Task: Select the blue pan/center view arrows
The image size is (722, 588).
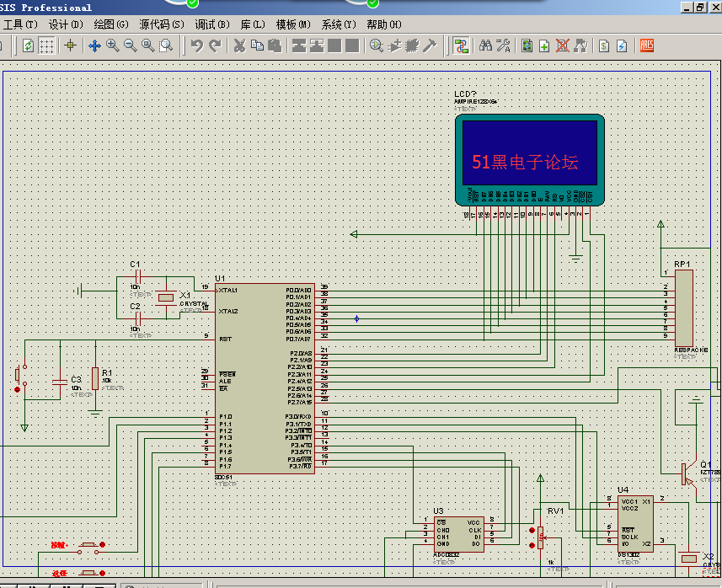Action: 94,45
